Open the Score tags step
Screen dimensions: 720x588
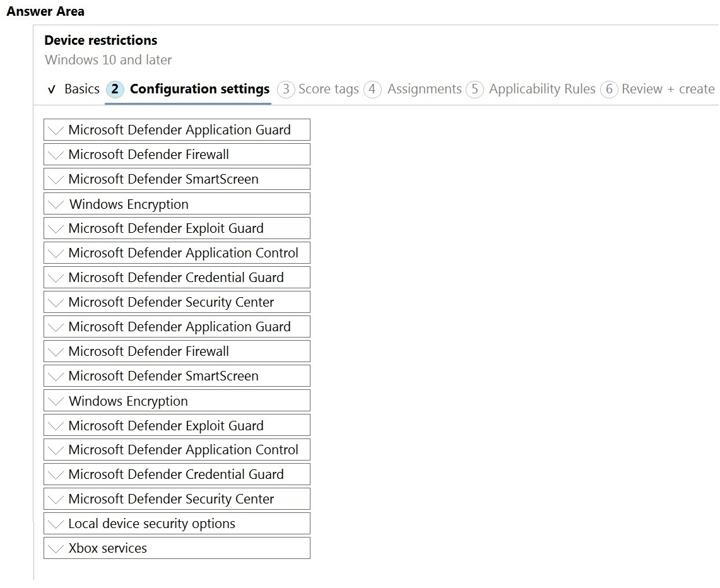(x=318, y=89)
